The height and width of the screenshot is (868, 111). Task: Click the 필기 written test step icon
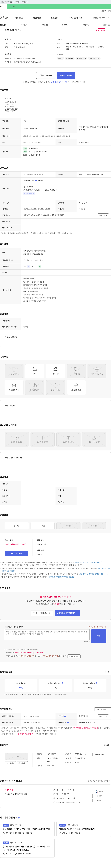pyautogui.click(x=68, y=526)
